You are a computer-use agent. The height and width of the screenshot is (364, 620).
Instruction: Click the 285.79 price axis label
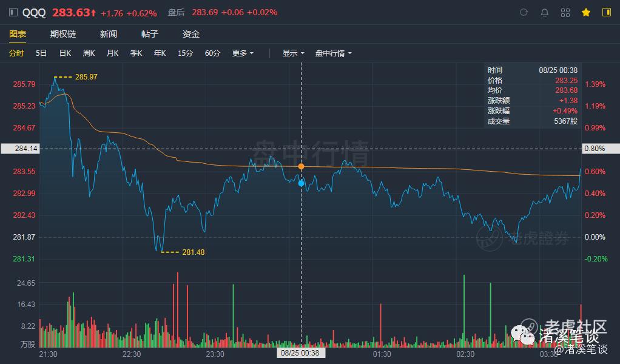[x=24, y=84]
